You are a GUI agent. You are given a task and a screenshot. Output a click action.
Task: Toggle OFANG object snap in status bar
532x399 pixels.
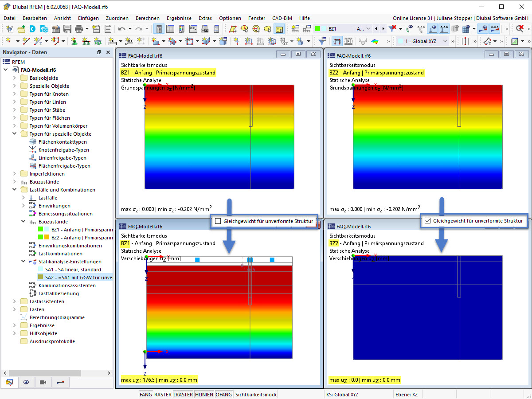pos(224,394)
